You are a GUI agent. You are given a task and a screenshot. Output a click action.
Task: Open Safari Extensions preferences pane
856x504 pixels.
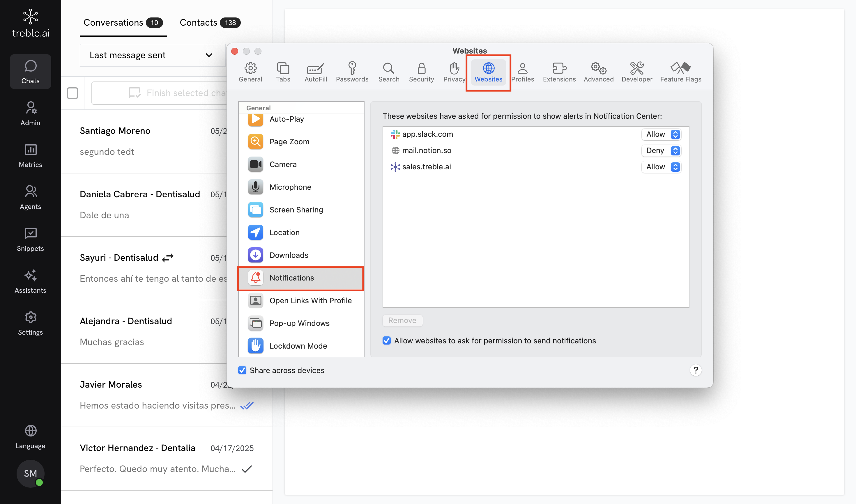tap(559, 72)
